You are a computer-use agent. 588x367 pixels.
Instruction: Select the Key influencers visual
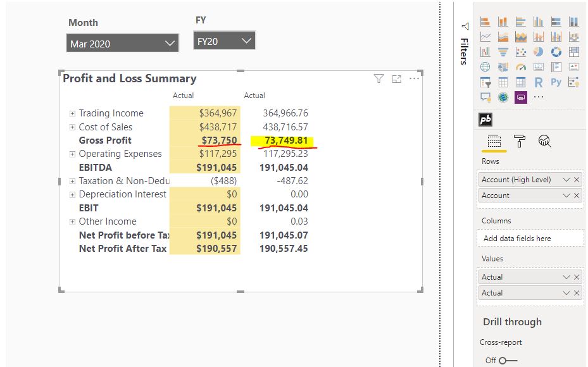[x=573, y=82]
